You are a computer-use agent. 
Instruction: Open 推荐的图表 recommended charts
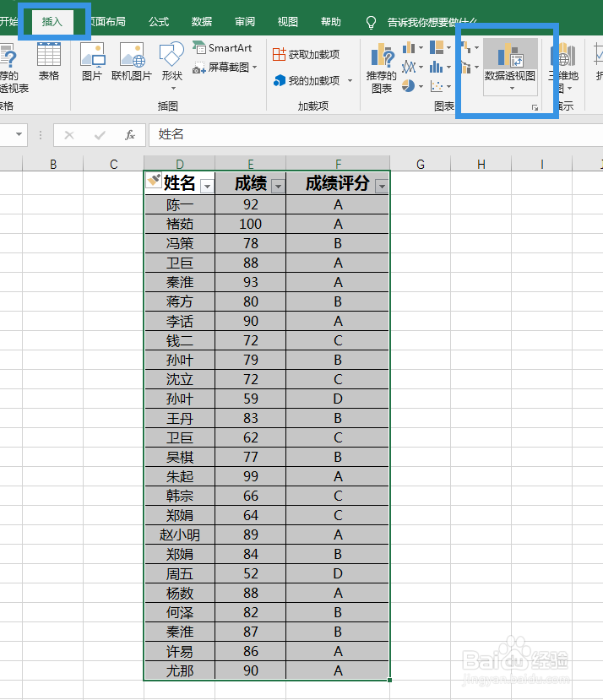381,68
